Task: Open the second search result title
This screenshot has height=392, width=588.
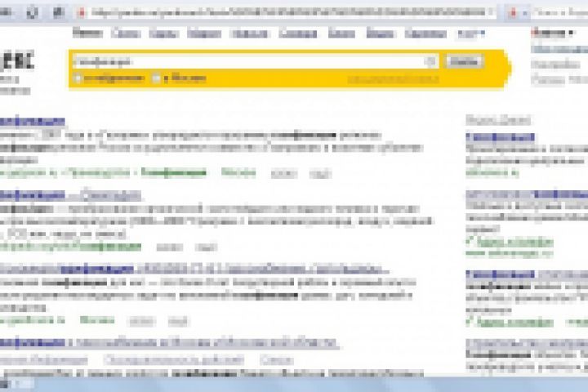Action: coord(70,195)
